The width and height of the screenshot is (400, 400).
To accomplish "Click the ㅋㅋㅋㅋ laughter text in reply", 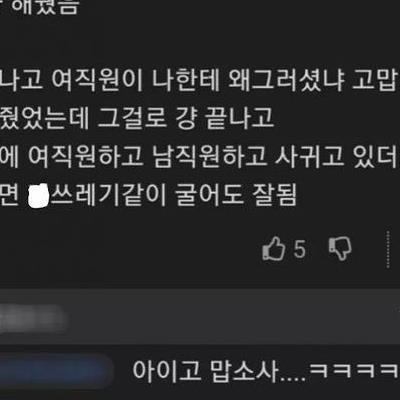I will (354, 371).
